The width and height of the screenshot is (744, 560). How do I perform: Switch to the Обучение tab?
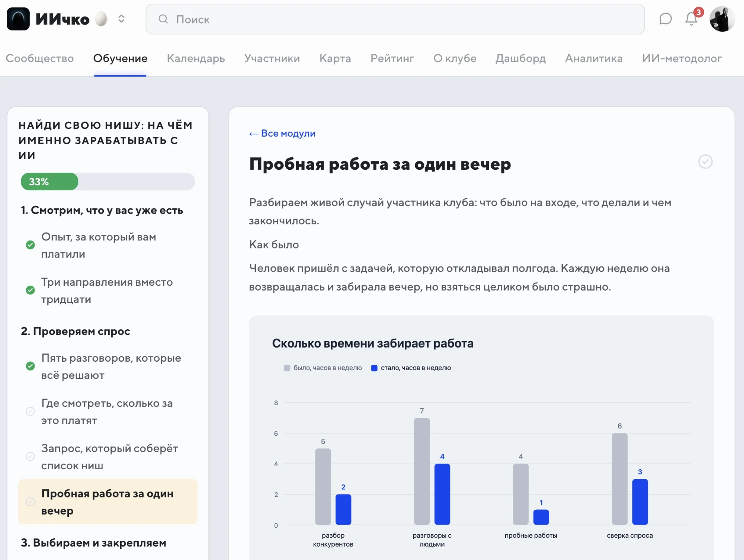pos(120,58)
